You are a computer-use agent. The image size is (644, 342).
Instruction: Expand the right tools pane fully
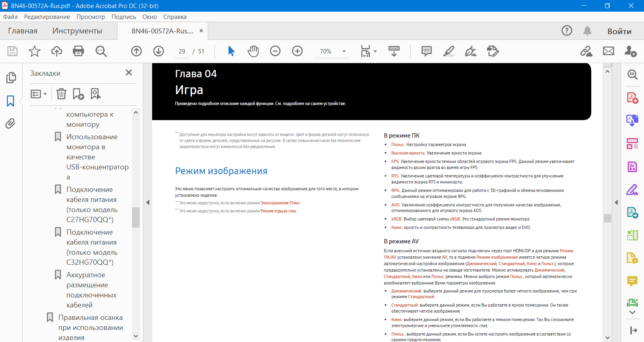pyautogui.click(x=633, y=330)
